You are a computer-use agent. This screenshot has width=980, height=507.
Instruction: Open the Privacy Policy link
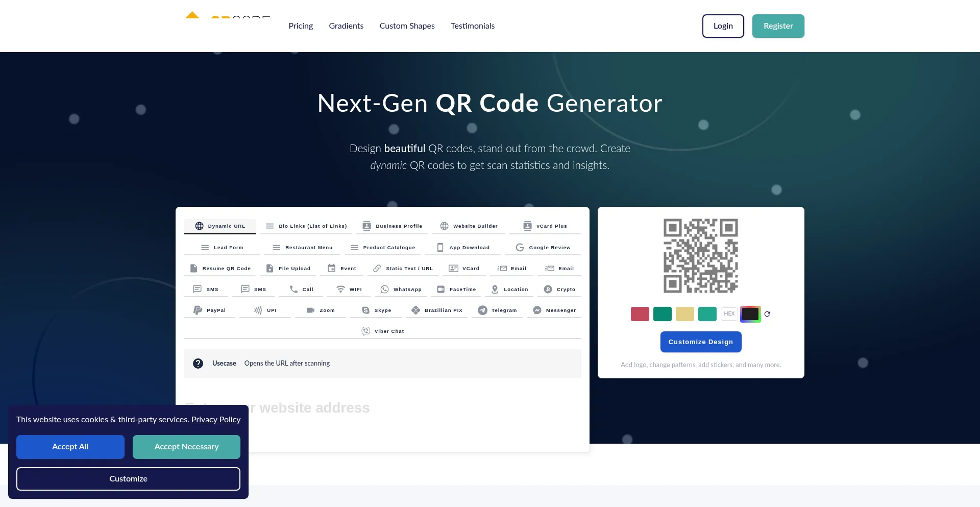pos(215,420)
